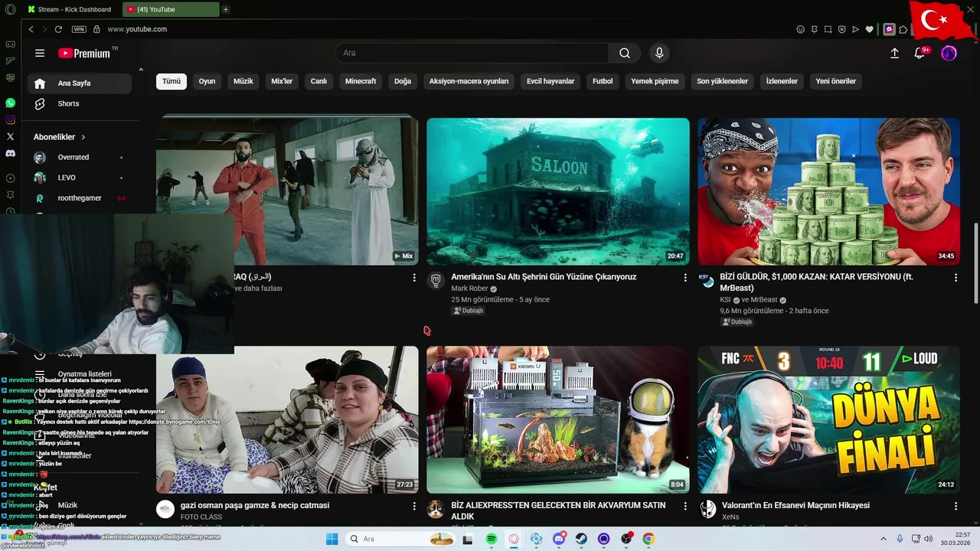Play the underwater Saloon video thumbnail
This screenshot has width=980, height=551.
(558, 191)
